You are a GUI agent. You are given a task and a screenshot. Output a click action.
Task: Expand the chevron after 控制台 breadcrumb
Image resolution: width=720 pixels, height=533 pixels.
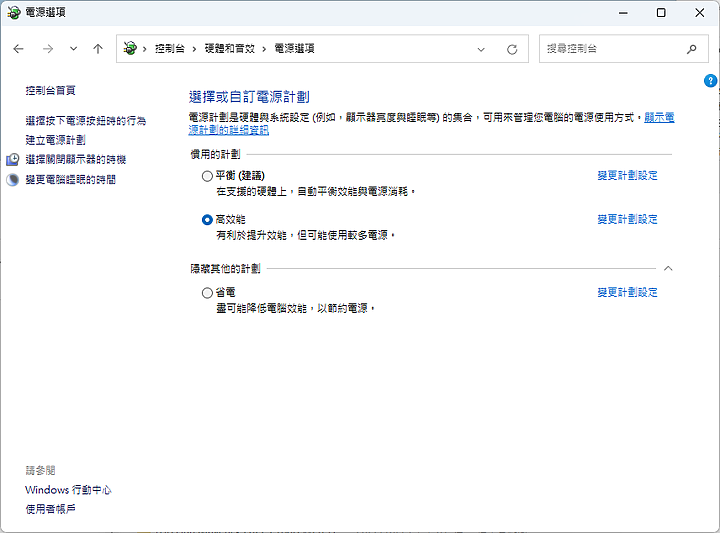coord(194,49)
